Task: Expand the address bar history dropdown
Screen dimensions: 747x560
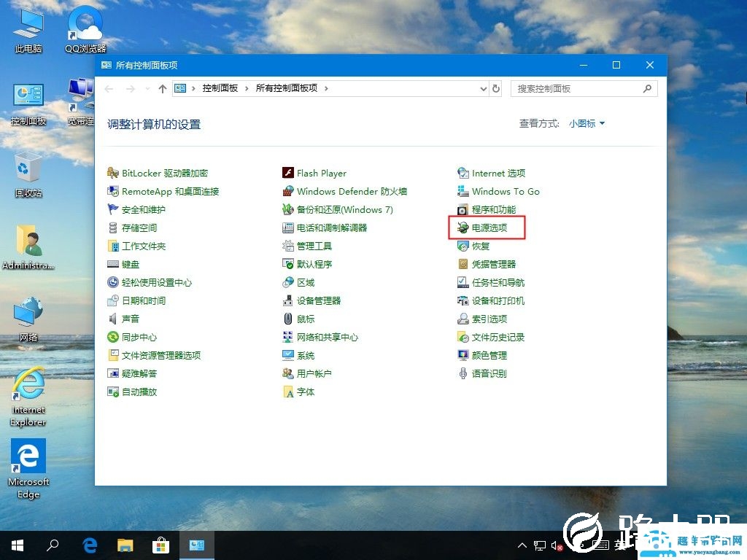Action: pos(483,88)
